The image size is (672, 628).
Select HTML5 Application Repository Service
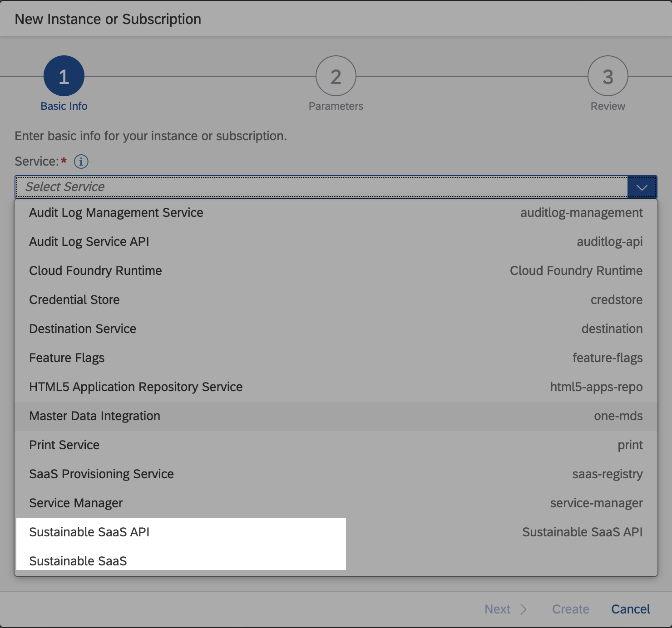click(x=336, y=387)
